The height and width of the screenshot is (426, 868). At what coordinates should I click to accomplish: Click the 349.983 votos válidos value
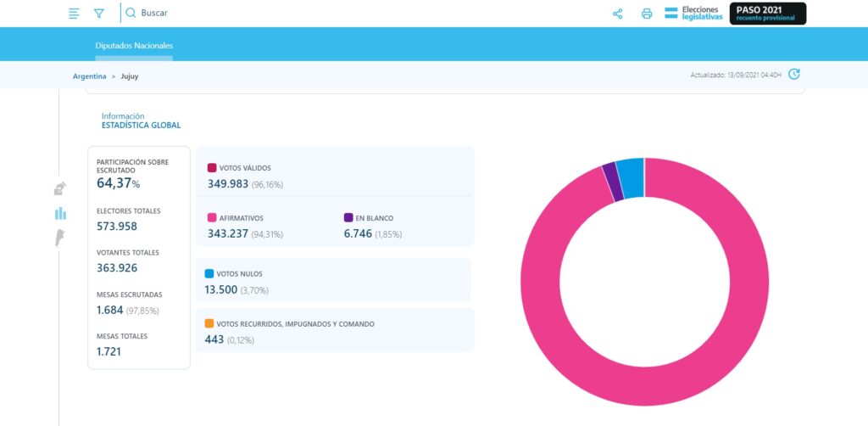(228, 184)
